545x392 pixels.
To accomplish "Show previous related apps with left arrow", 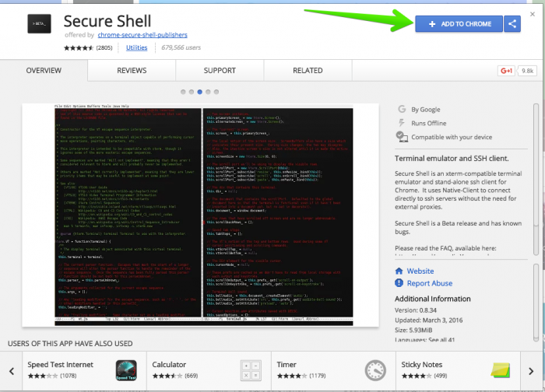I will click(12, 371).
